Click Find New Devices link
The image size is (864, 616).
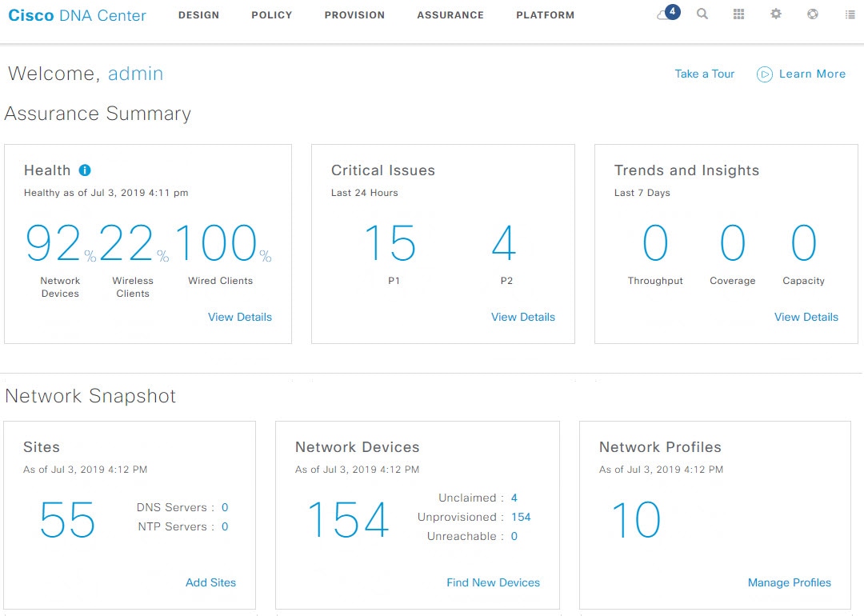click(493, 582)
